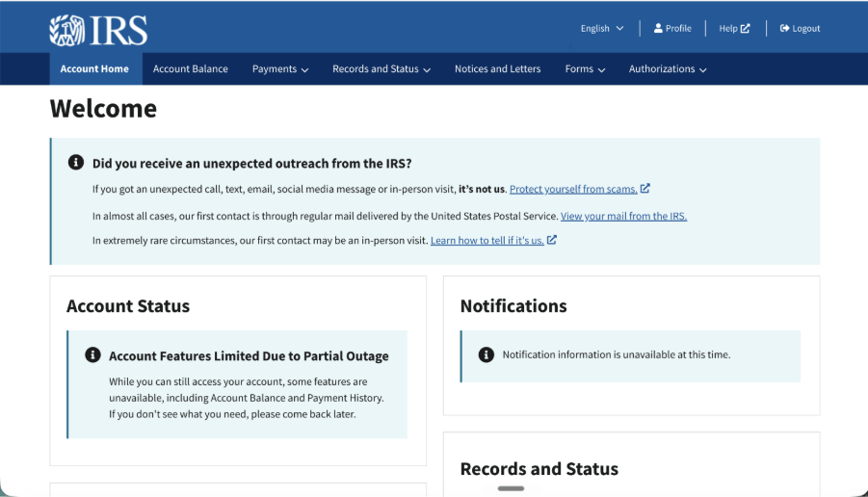Viewport: 868px width, 497px height.
Task: Click the partial outage info icon
Action: pos(93,354)
